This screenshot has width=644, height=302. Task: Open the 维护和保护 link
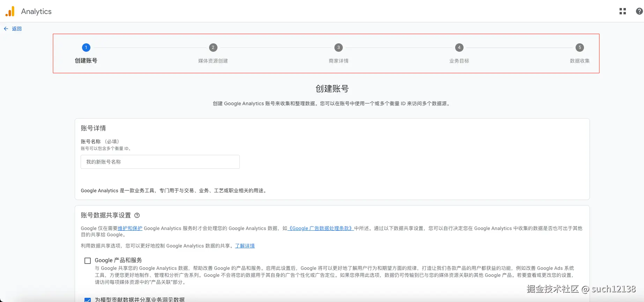pos(130,228)
